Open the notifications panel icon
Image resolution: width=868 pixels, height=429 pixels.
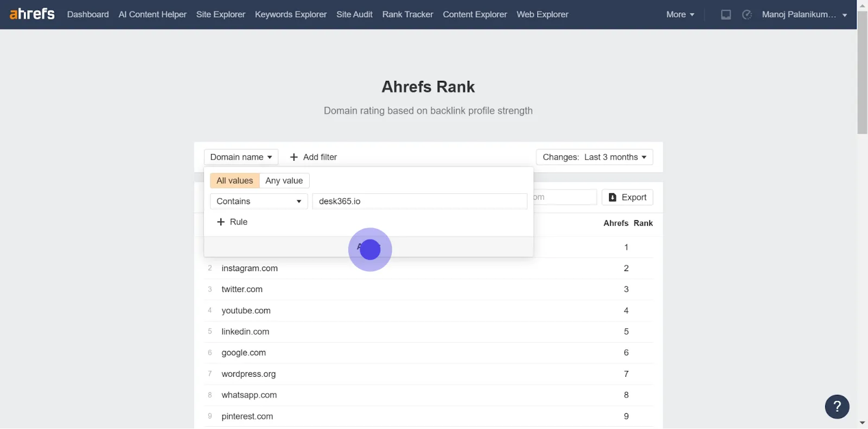726,15
